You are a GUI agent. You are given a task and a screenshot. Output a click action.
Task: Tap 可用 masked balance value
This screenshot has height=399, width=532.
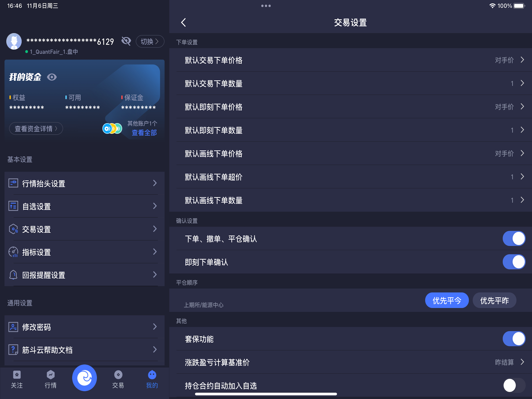pyautogui.click(x=83, y=107)
